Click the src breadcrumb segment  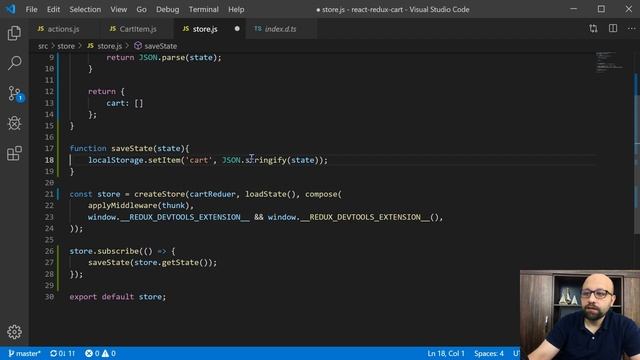pos(43,46)
